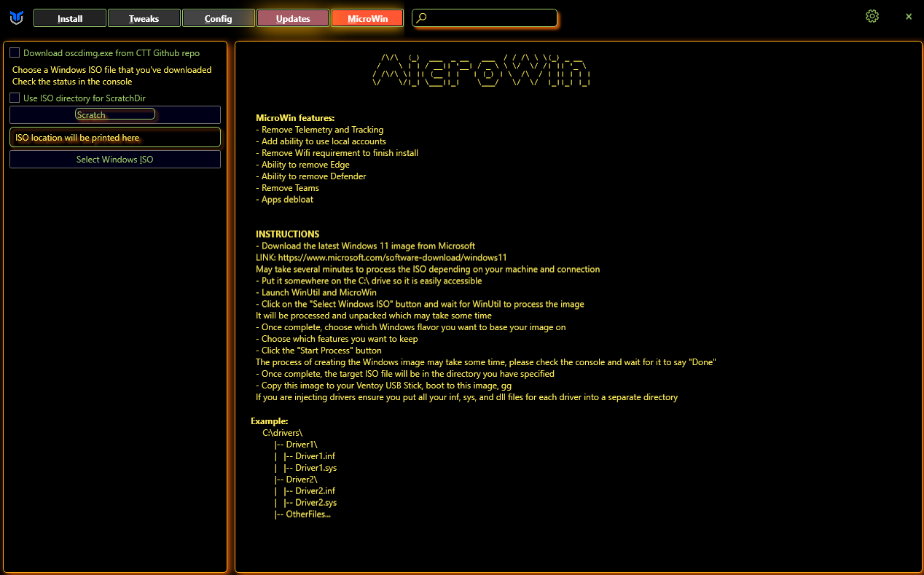
Task: Click the 'MicroWin features:' heading
Action: 295,117
